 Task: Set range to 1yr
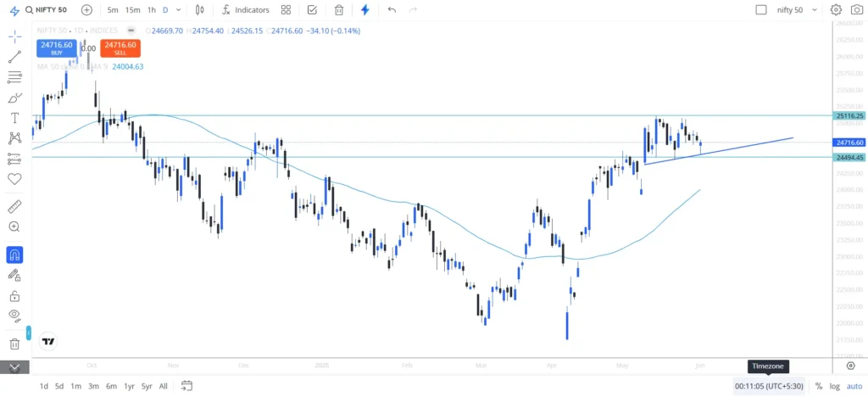[129, 387]
